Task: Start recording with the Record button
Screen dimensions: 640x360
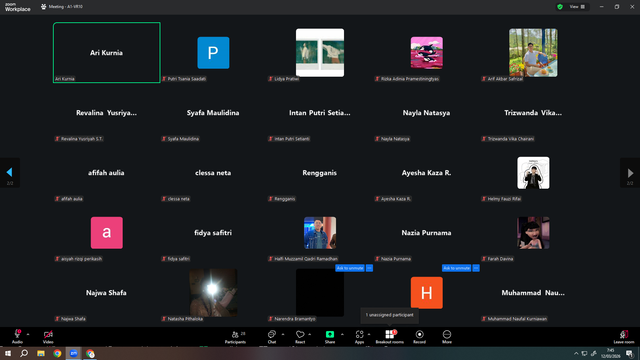Action: 419,337
